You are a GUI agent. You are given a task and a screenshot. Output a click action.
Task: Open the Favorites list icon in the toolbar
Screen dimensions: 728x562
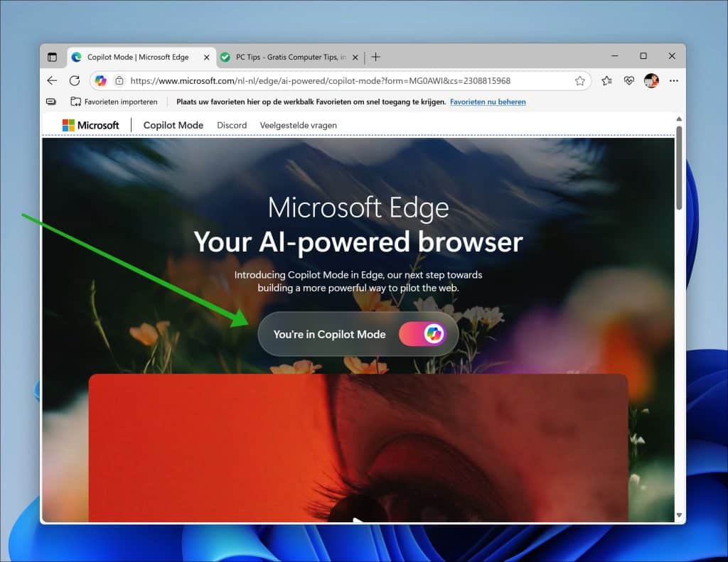pyautogui.click(x=606, y=81)
